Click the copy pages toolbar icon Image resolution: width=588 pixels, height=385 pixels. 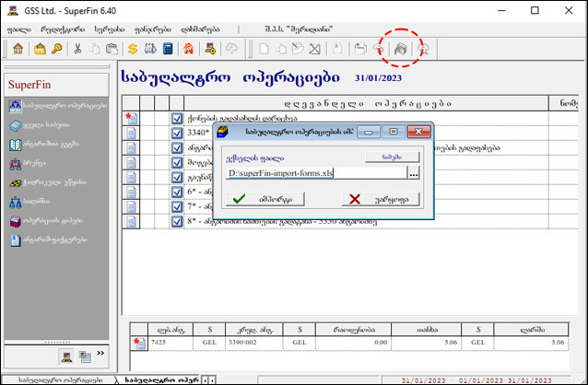coord(95,49)
